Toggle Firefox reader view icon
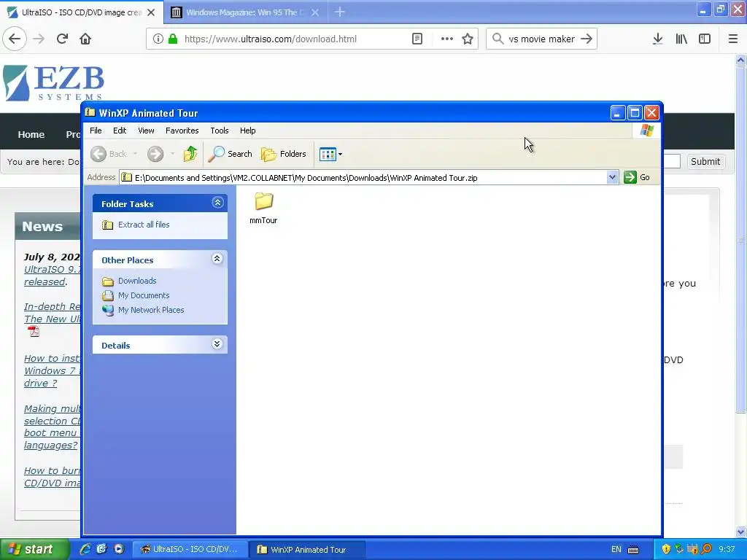The image size is (747, 560). 417,39
